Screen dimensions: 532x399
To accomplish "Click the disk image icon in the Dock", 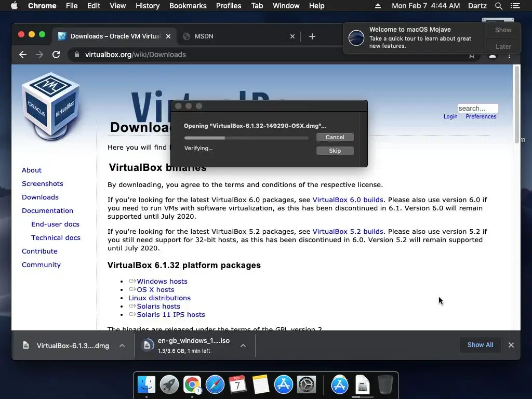I will (362, 385).
